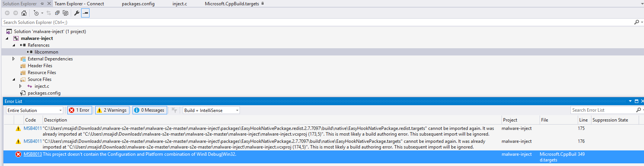Click the Home icon in Solution Explorer toolbar
Screen dimensions: 644x166
(24, 13)
